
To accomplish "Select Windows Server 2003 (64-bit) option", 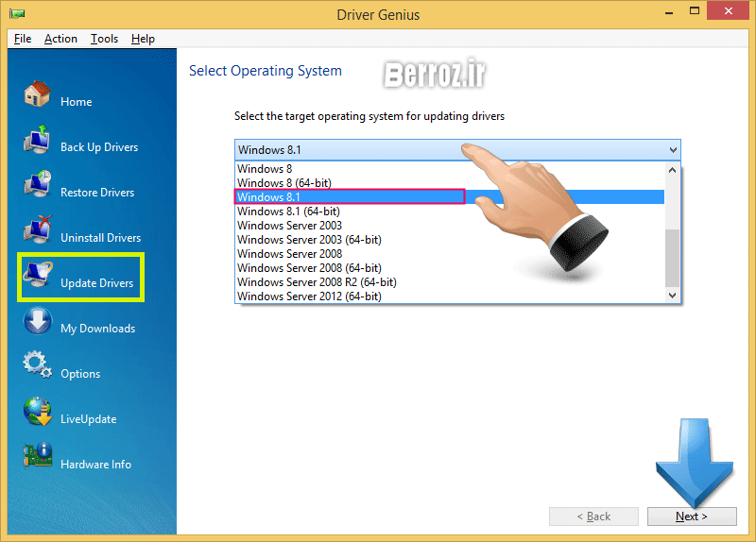I will coord(450,240).
